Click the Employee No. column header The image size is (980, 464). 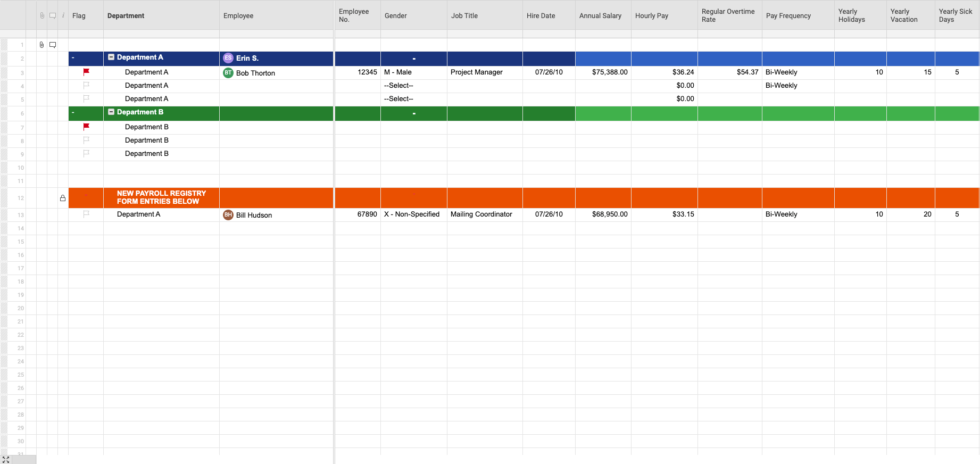point(358,15)
